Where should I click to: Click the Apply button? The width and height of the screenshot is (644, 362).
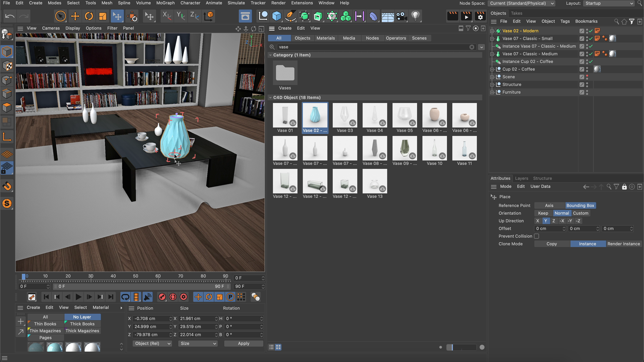[244, 344]
